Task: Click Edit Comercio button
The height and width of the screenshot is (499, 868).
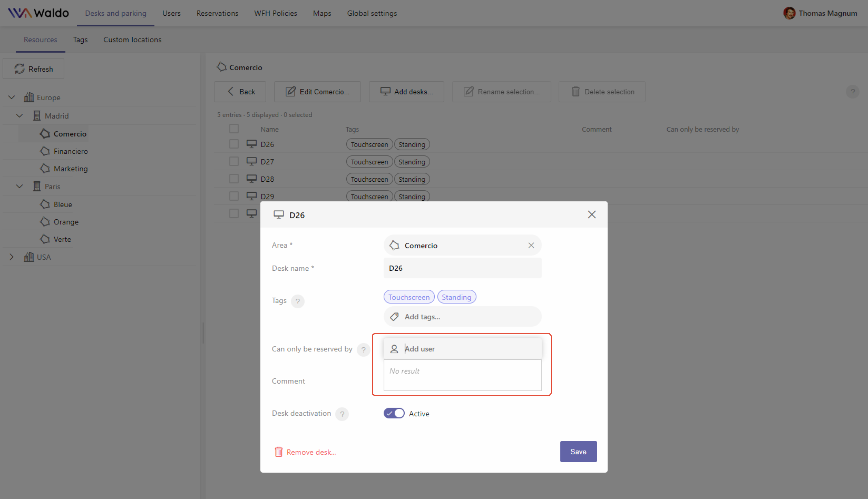Action: coord(317,92)
